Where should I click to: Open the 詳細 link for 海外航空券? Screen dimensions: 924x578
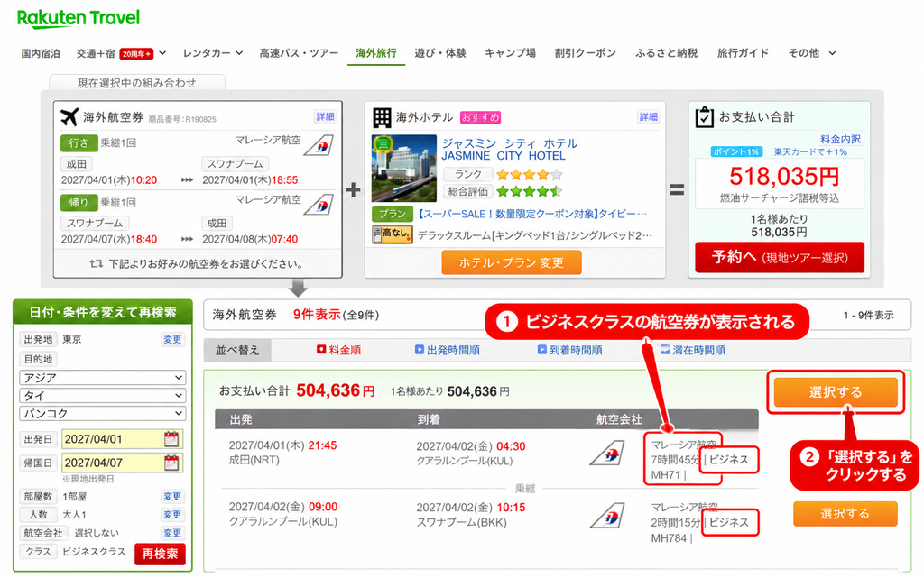[325, 116]
